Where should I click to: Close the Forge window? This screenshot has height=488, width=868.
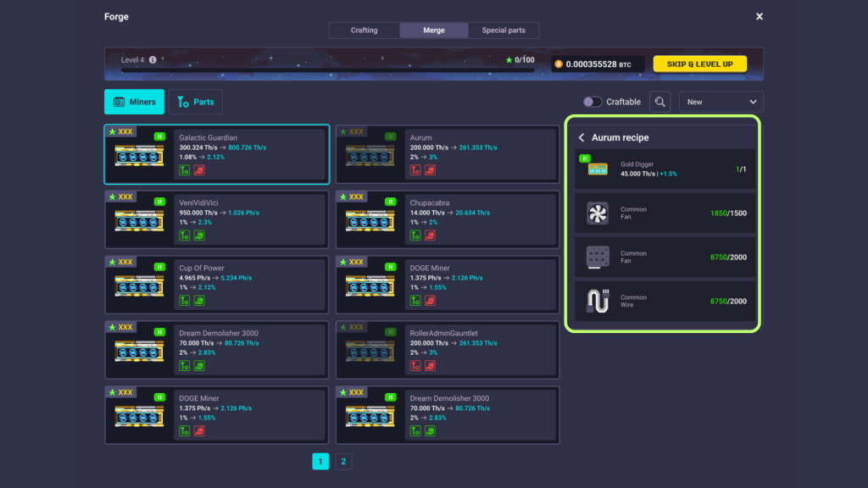click(x=759, y=16)
